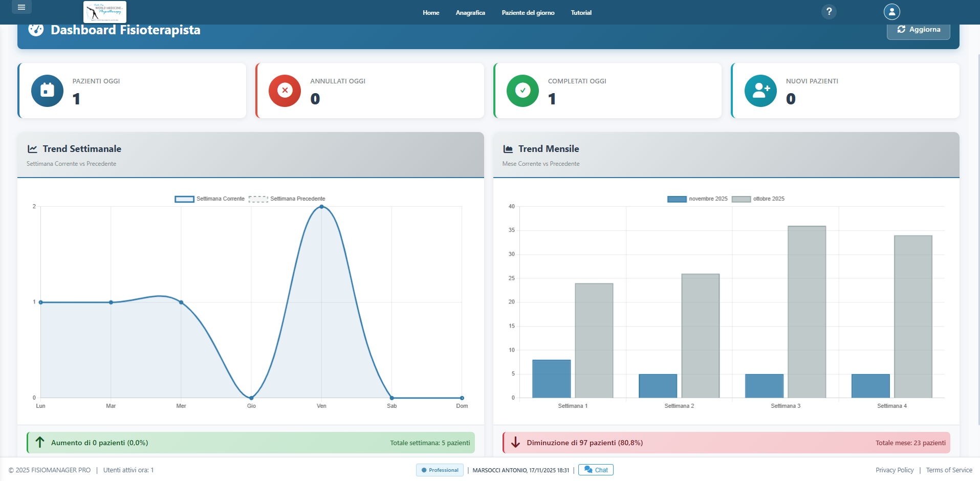Open the Chat panel
The height and width of the screenshot is (481, 980).
tap(595, 470)
